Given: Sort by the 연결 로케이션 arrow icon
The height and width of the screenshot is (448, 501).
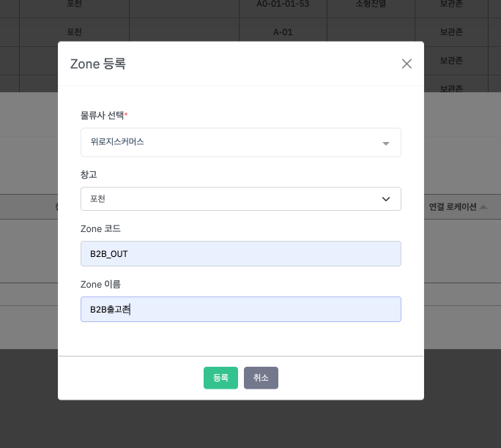Looking at the screenshot, I should pos(483,207).
